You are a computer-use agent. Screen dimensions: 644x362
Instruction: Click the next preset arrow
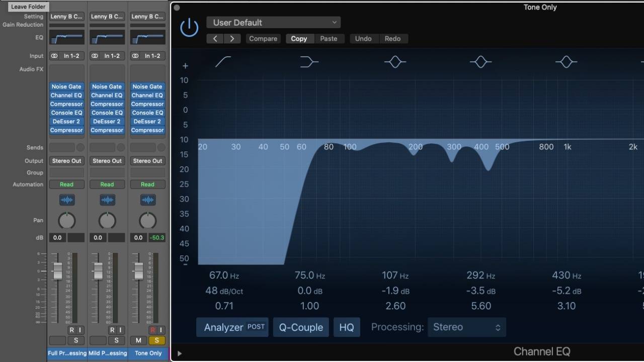pyautogui.click(x=232, y=38)
